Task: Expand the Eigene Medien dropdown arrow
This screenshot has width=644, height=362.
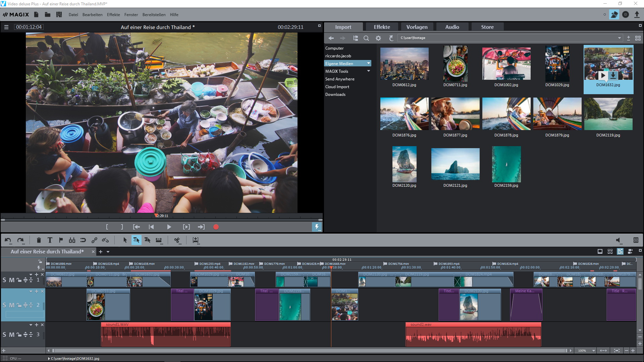Action: point(369,63)
